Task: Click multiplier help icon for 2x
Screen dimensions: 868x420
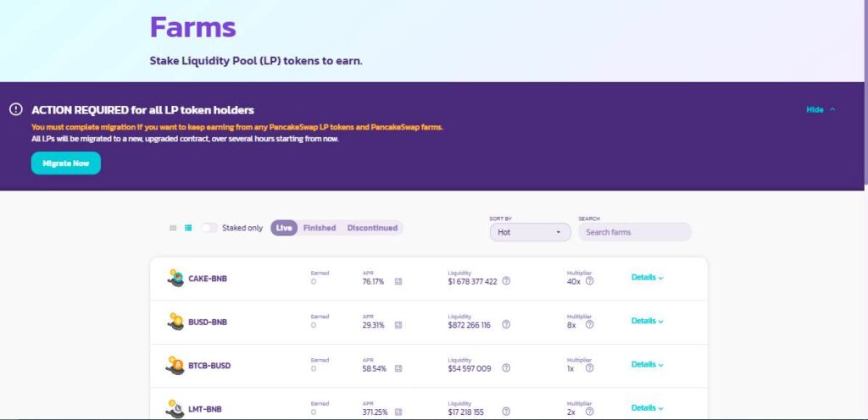Action: tap(590, 412)
